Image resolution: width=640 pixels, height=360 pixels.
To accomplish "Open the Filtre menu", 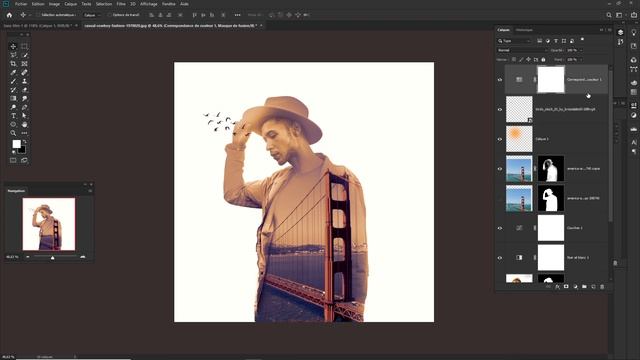I will click(121, 4).
